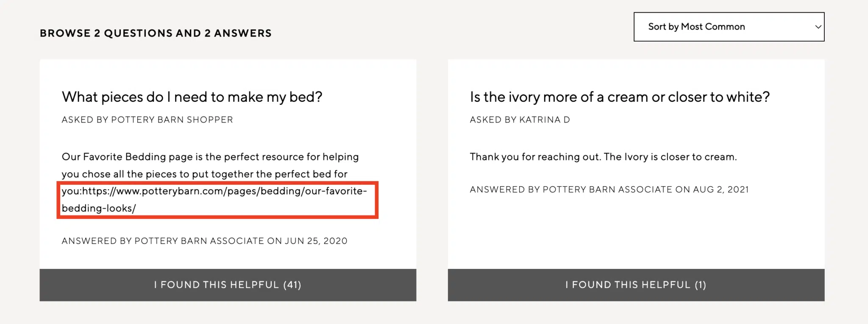Select the question 'What pieces do I need to make my bed?'
Screen dimensions: 868x324
click(191, 97)
